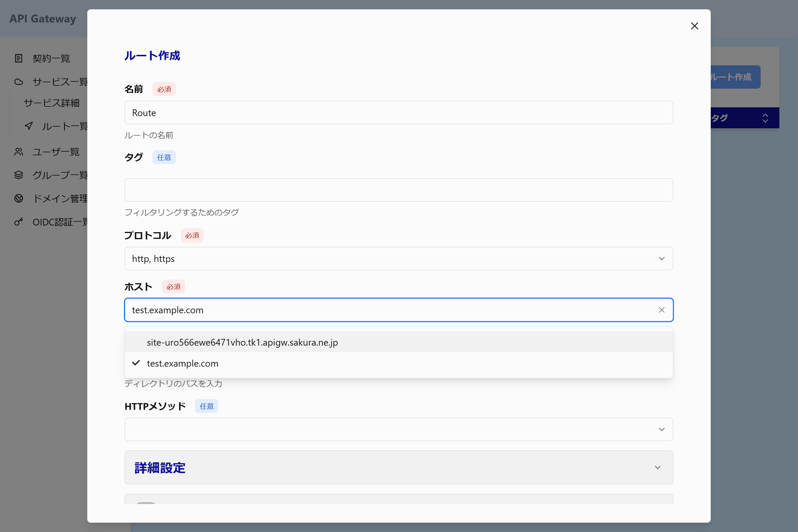Click the users icon for ユーザー一覧
The height and width of the screenshot is (532, 798).
pyautogui.click(x=19, y=152)
